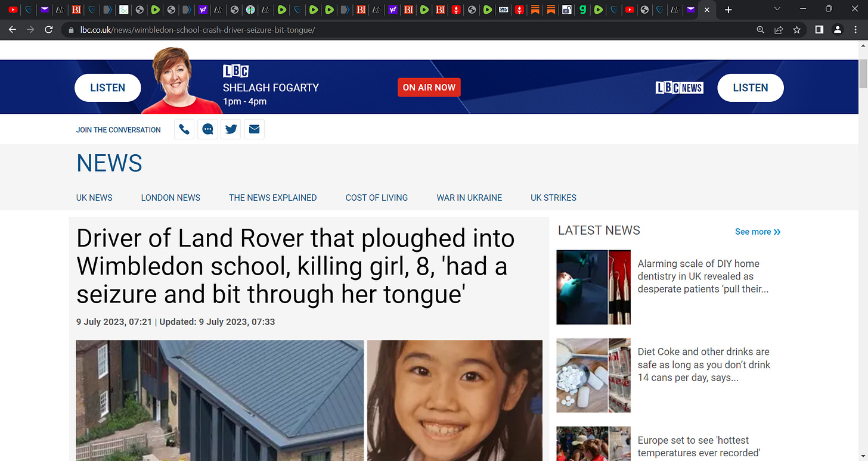This screenshot has width=868, height=461.
Task: Open LBC's Twitter via the bird icon
Action: tap(231, 129)
